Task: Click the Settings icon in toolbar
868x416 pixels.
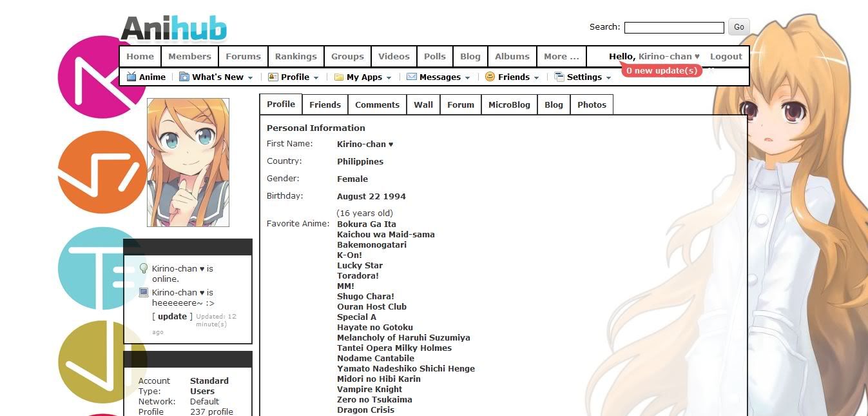Action: pyautogui.click(x=559, y=77)
